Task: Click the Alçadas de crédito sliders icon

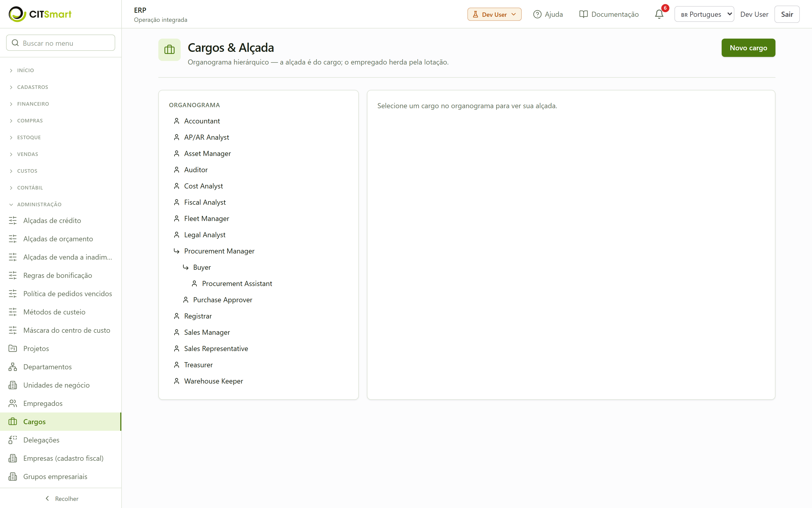Action: click(13, 220)
